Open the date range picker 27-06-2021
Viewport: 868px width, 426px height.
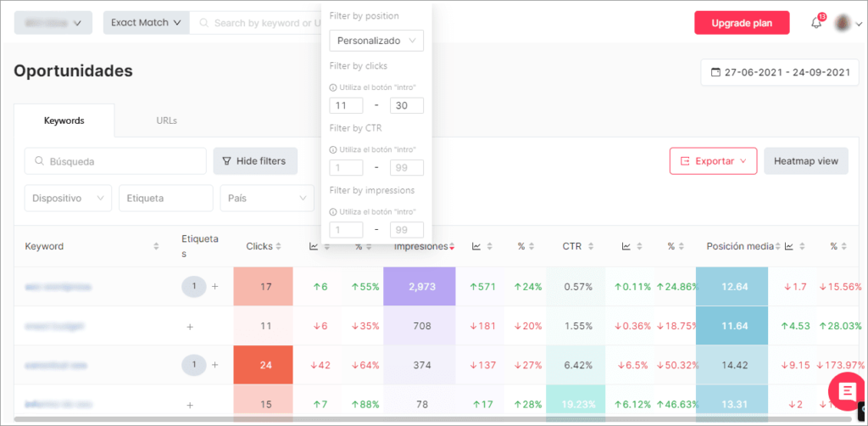[x=780, y=73]
